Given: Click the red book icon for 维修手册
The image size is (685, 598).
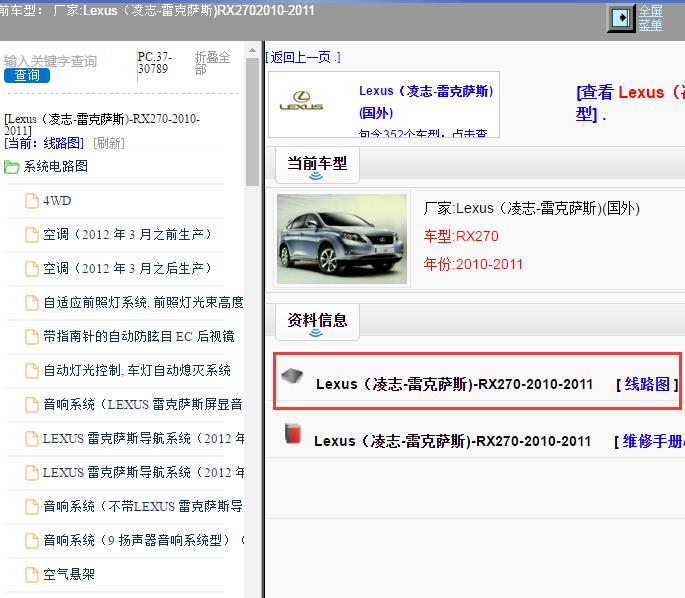Looking at the screenshot, I should point(293,434).
